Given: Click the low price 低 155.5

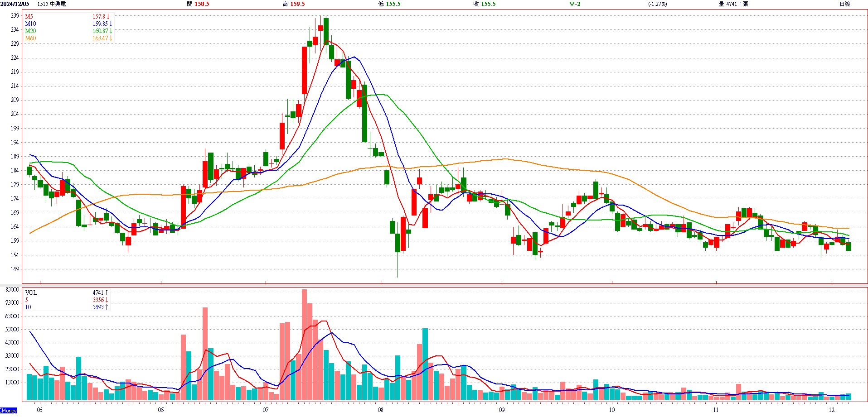Looking at the screenshot, I should coord(389,4).
